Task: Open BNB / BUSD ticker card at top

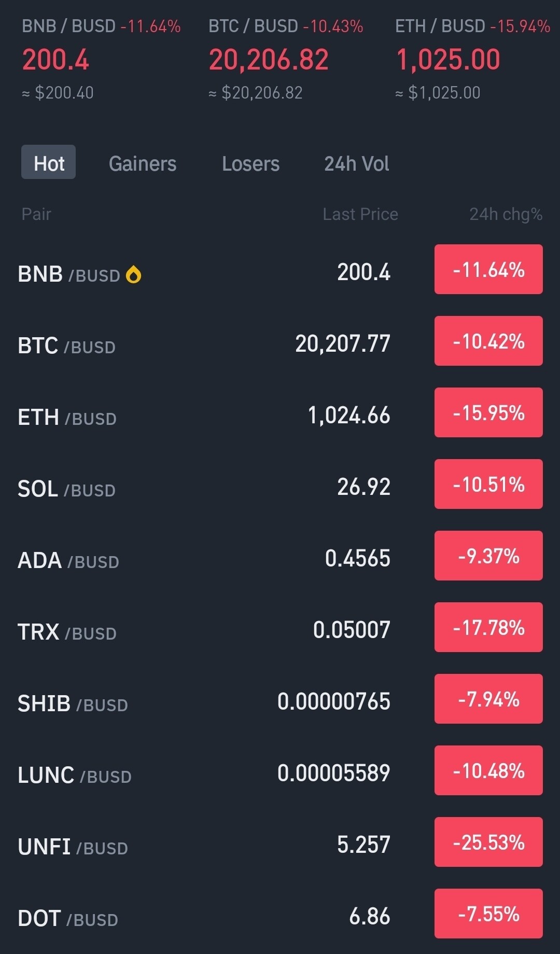Action: click(101, 59)
